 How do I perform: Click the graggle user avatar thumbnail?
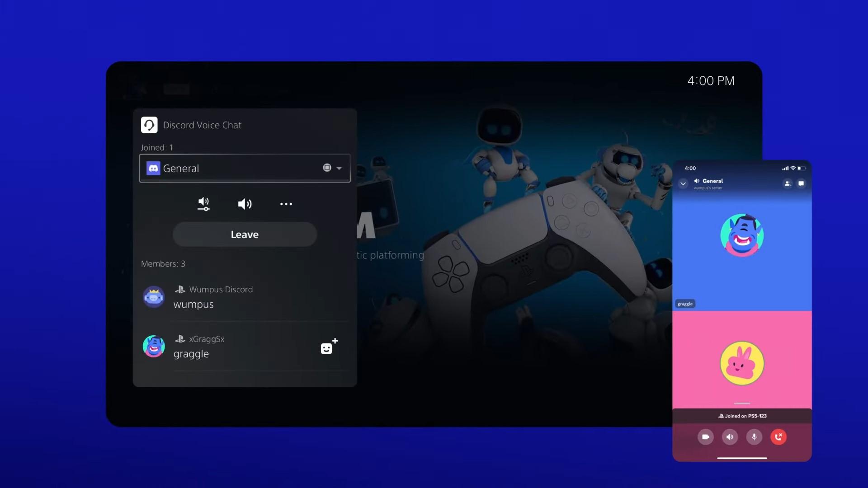(x=154, y=347)
